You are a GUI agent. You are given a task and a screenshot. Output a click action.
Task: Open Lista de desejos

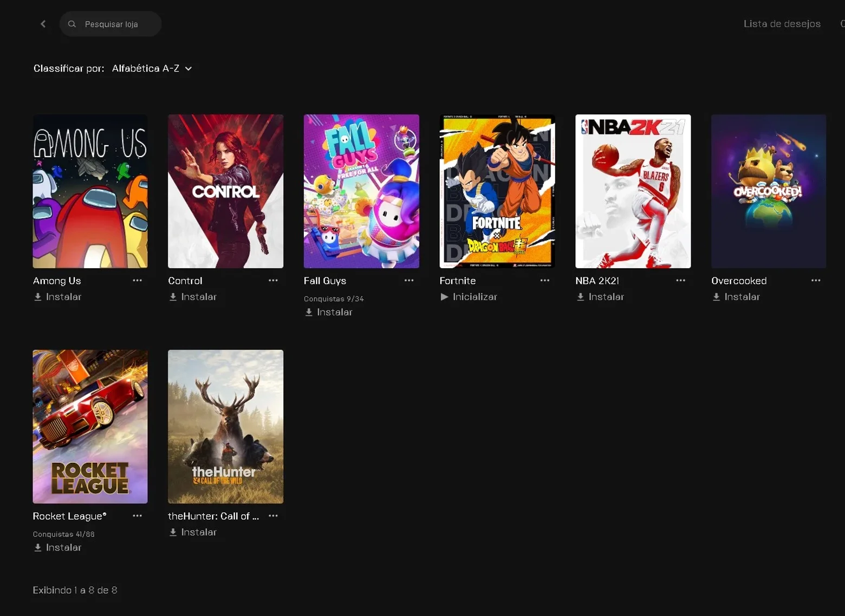[782, 24]
